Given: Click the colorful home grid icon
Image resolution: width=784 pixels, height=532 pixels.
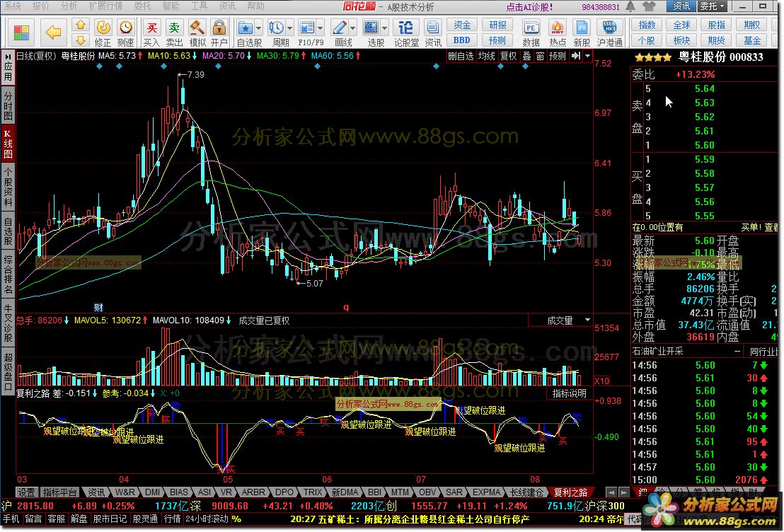Looking at the screenshot, I should point(21,33).
